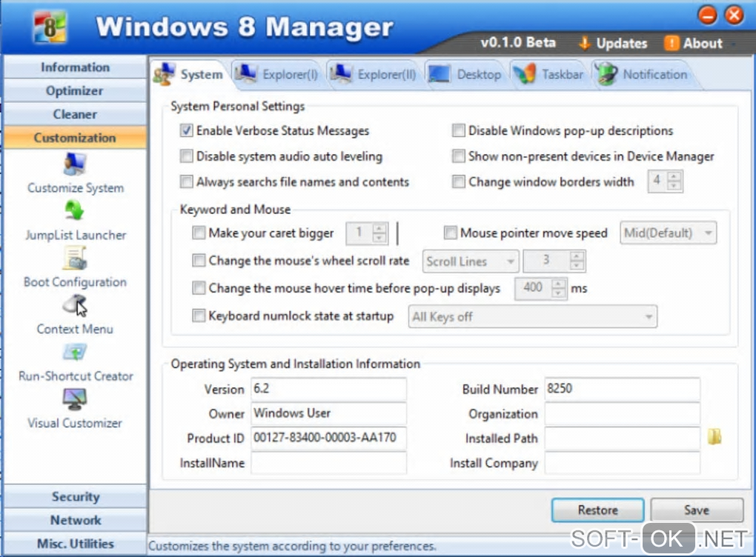Switch to the Taskbar tab

pos(549,75)
